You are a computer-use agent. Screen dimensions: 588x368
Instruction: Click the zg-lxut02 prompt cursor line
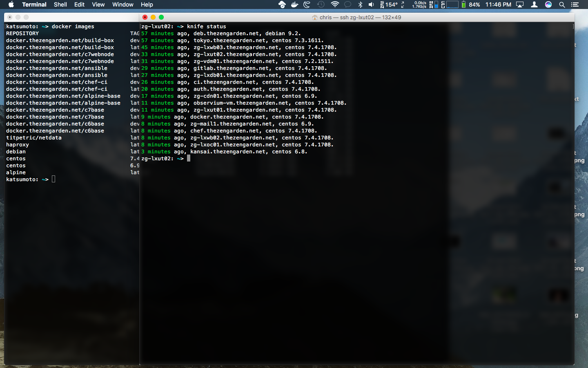pos(166,159)
